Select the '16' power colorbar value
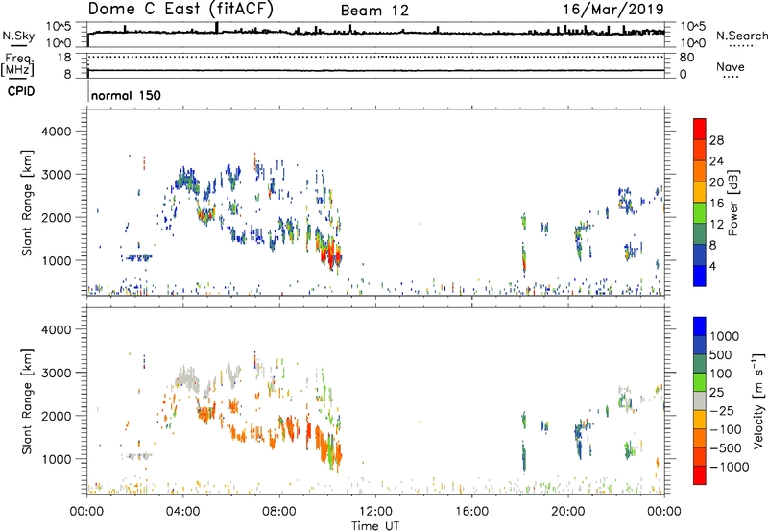This screenshot has height=532, width=768. pos(716,204)
